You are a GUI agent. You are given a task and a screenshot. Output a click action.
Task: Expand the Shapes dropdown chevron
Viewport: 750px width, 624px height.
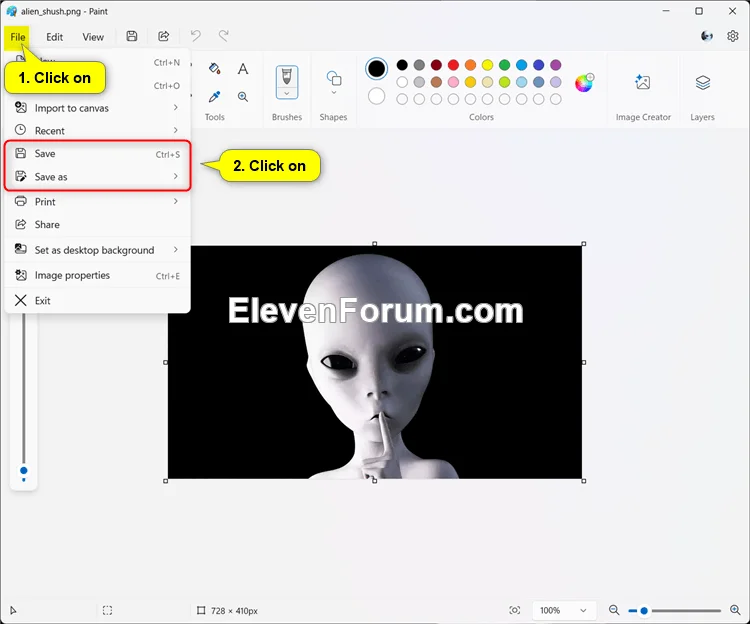333,93
